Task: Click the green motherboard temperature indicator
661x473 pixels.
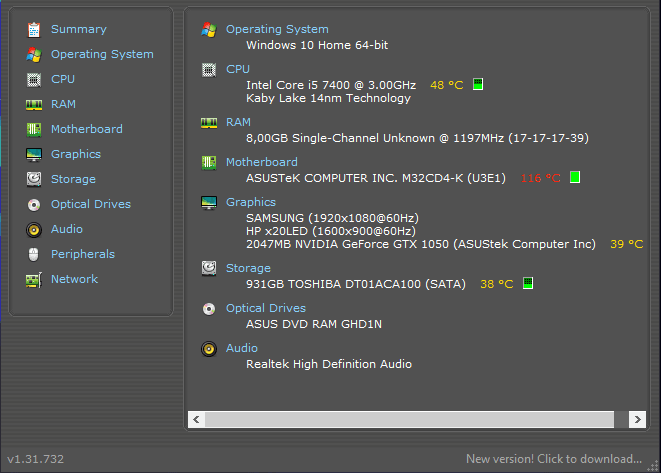Action: click(575, 178)
